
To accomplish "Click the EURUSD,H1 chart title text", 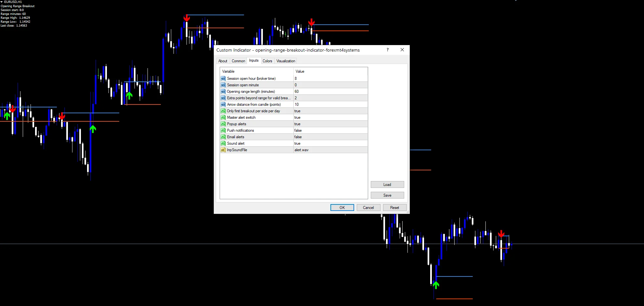I will coord(13,2).
